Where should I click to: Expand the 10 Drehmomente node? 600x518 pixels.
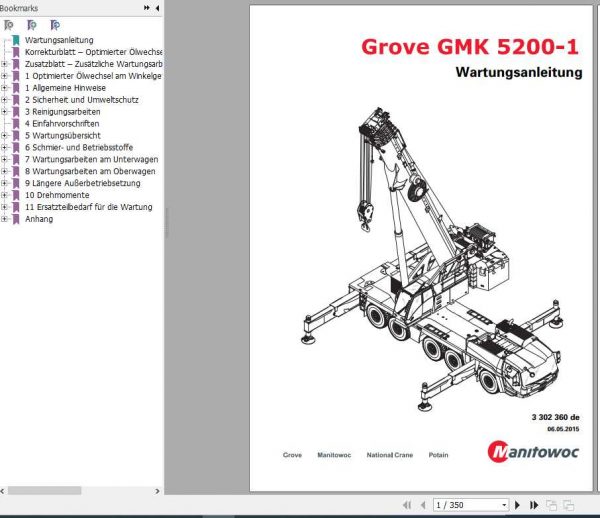(x=4, y=195)
